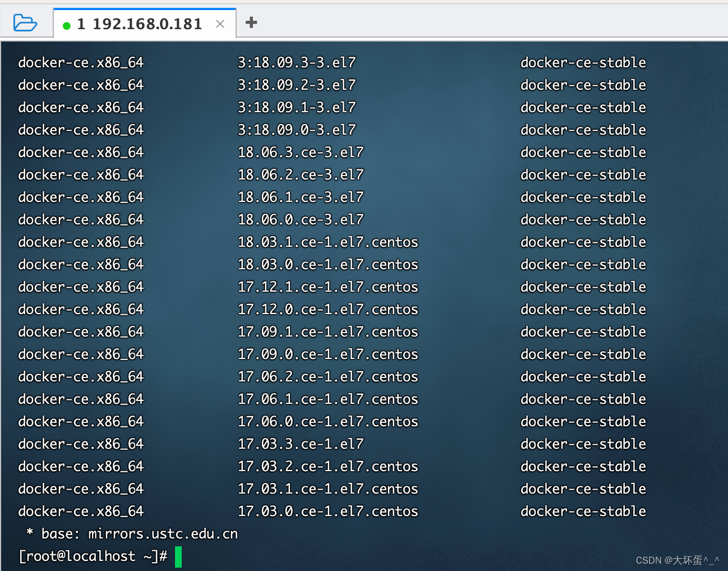Click docker-ce.x86_64 in the 17.12.1.ce-1.el7.centos row
Viewport: 728px width, 571px height.
point(81,287)
